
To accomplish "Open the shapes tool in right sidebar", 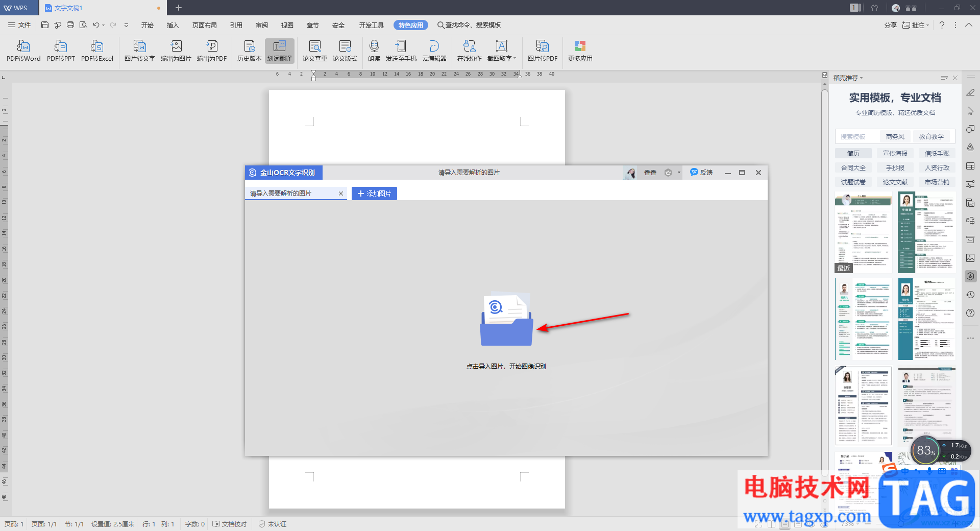I will [x=970, y=129].
